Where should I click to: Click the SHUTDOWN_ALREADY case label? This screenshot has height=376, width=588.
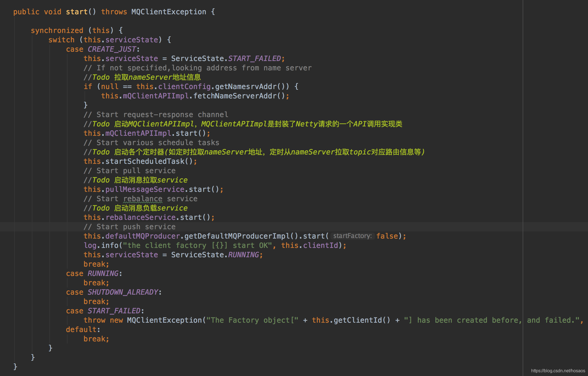coord(123,292)
